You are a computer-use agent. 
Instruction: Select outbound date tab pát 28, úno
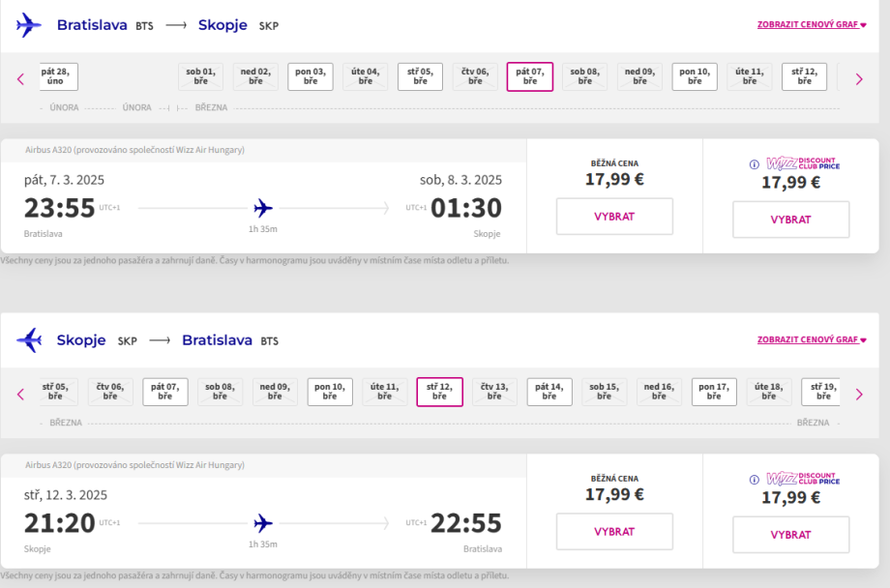point(56,76)
